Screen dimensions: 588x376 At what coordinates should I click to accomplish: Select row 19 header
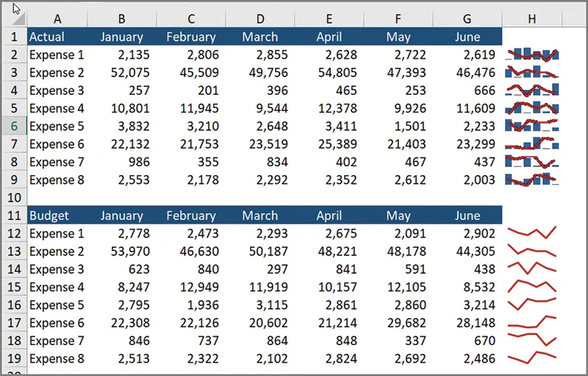pyautogui.click(x=14, y=359)
